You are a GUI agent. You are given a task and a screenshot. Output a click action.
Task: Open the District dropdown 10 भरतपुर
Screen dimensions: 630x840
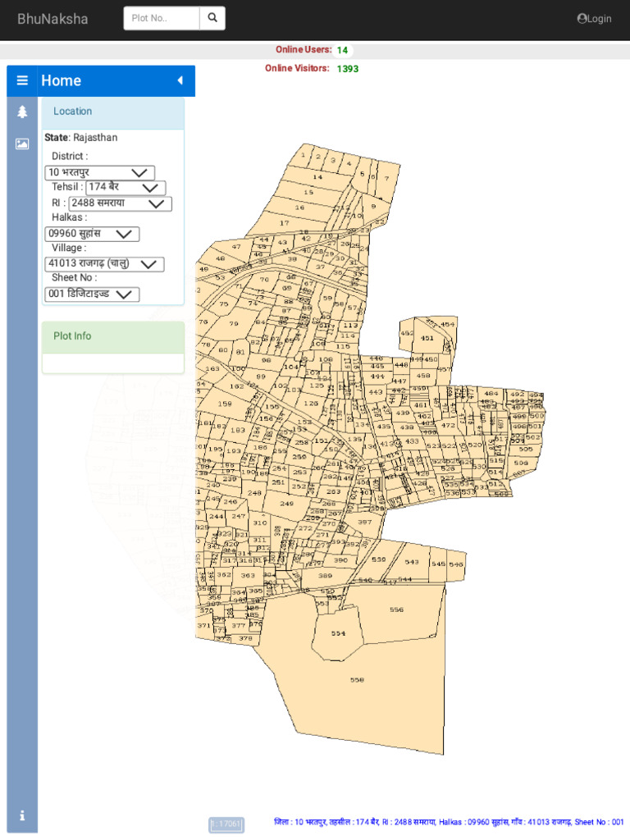click(99, 172)
